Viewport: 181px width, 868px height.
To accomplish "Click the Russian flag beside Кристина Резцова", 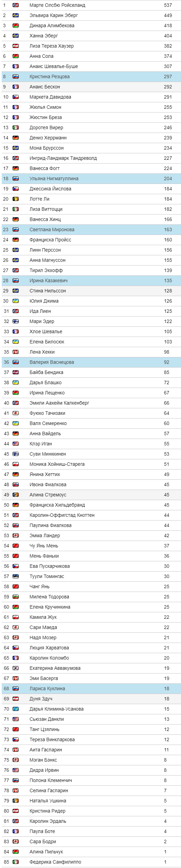I will point(16,76).
